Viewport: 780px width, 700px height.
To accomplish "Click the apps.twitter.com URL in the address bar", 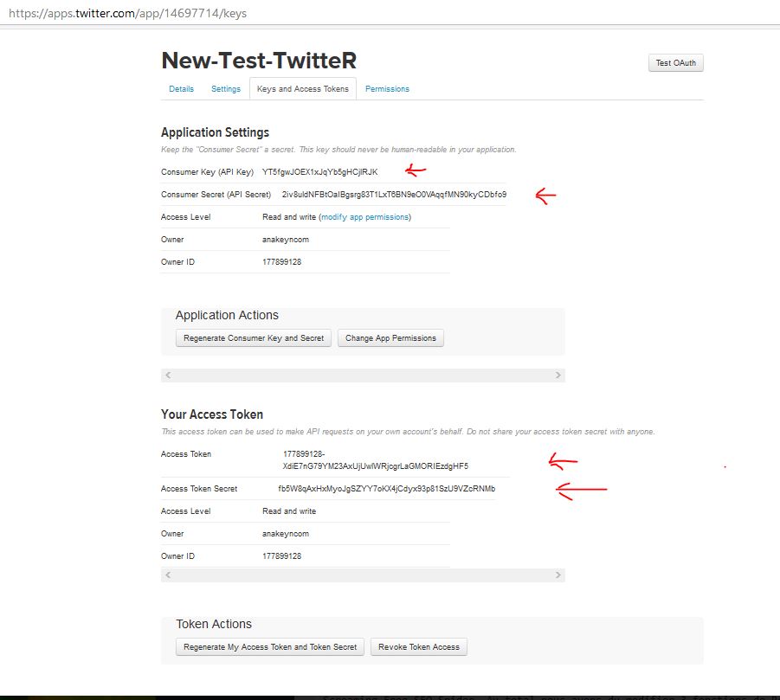I will [128, 14].
